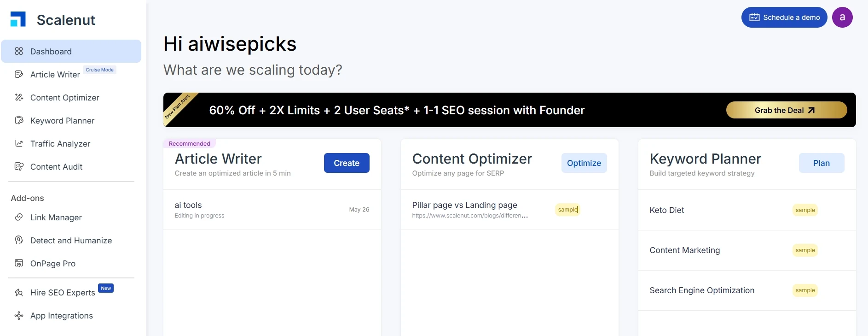Go to Hire SEO Experts menu item
This screenshot has width=868, height=336.
(x=63, y=293)
